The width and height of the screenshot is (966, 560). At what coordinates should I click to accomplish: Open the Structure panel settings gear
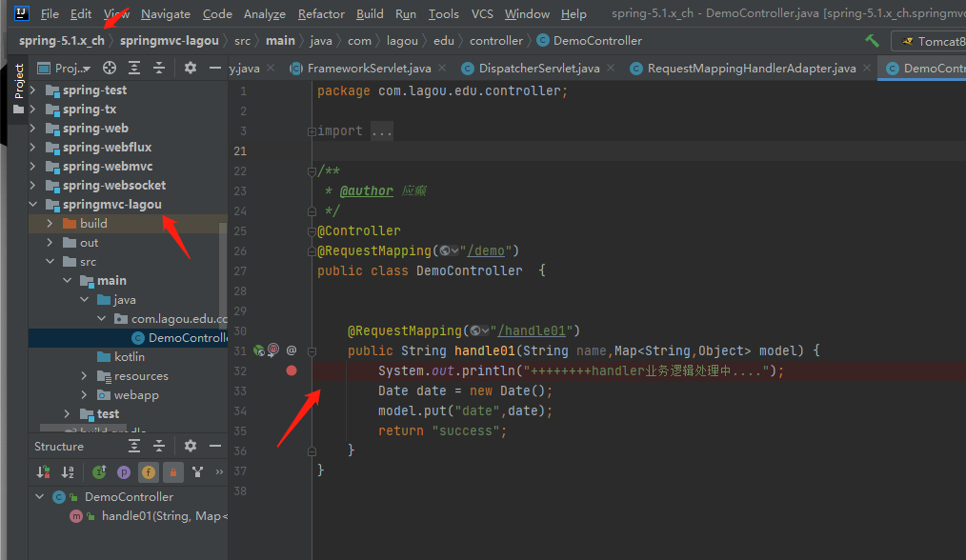pos(190,446)
